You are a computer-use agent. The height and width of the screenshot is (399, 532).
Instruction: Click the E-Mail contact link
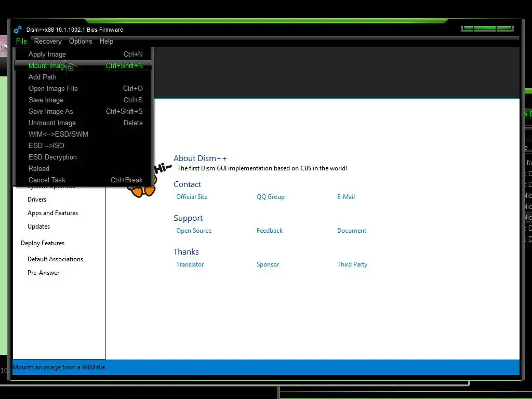(x=345, y=197)
